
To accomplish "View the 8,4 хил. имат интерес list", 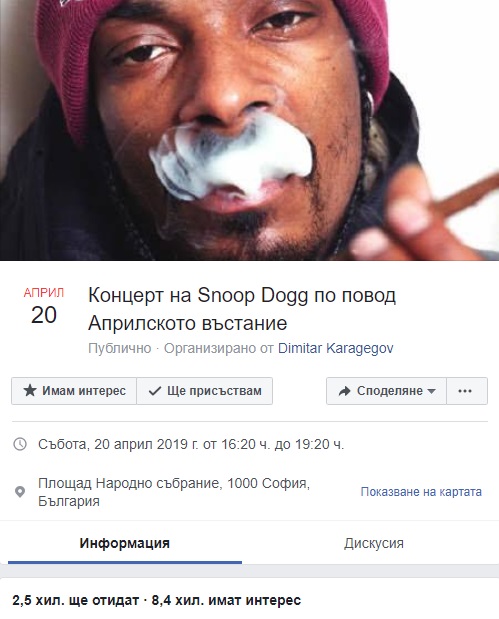I will click(226, 600).
